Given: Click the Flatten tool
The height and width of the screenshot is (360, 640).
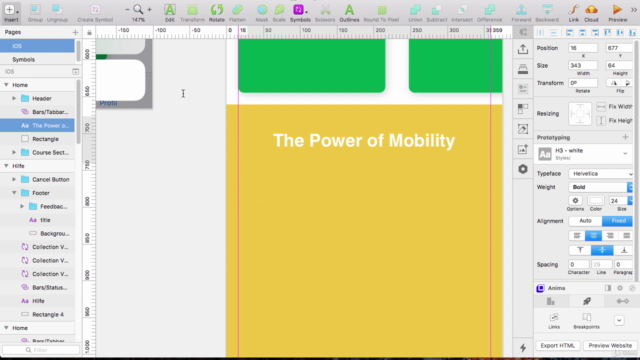Looking at the screenshot, I should pyautogui.click(x=237, y=13).
